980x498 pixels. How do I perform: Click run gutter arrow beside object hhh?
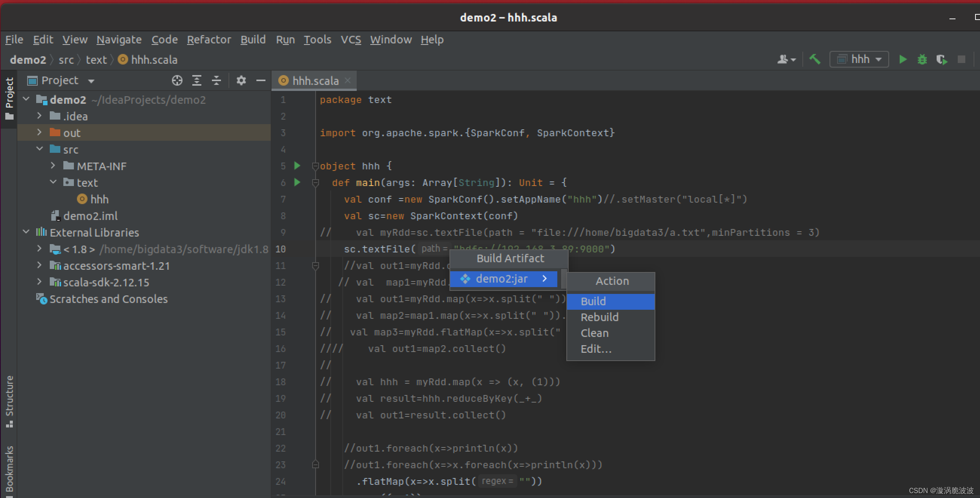click(297, 166)
